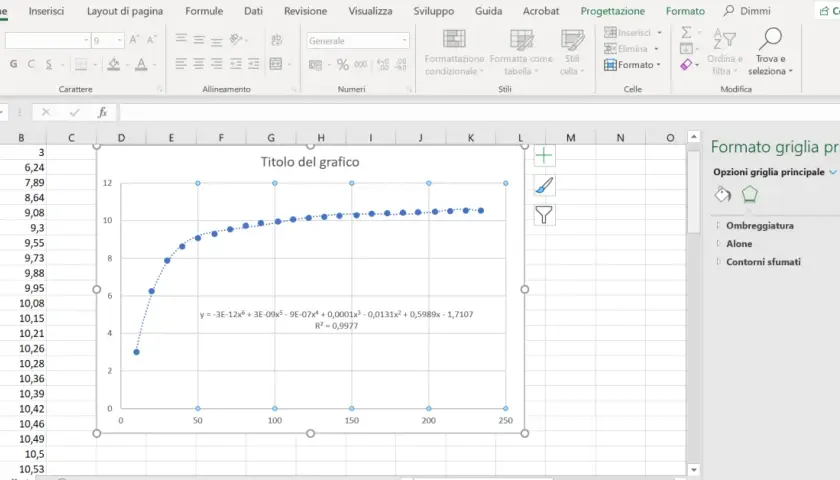Screen dimensions: 840x480
Task: Toggle italic formatting (C)
Action: pos(31,64)
